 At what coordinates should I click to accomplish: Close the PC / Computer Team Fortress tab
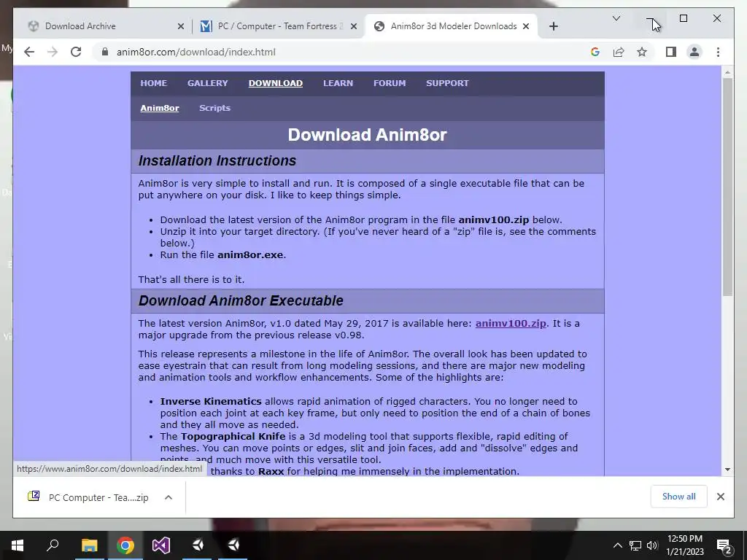click(354, 26)
